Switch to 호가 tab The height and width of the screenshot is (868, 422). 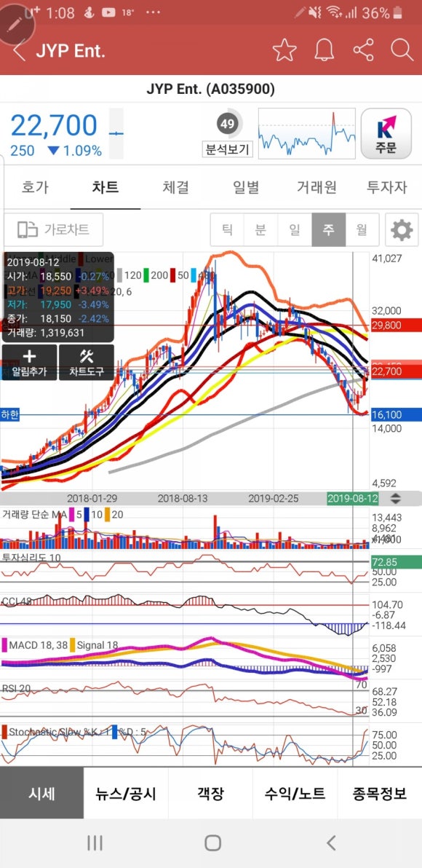(35, 187)
